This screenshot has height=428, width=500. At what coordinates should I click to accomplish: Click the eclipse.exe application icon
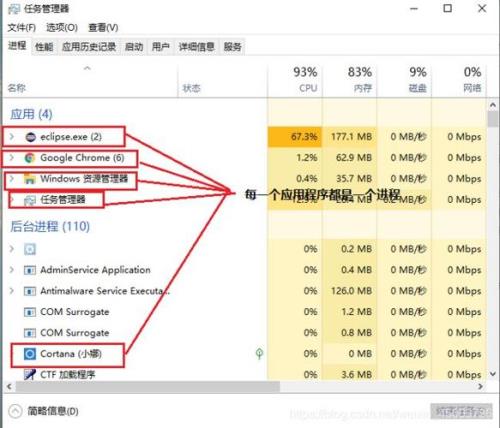(x=31, y=137)
